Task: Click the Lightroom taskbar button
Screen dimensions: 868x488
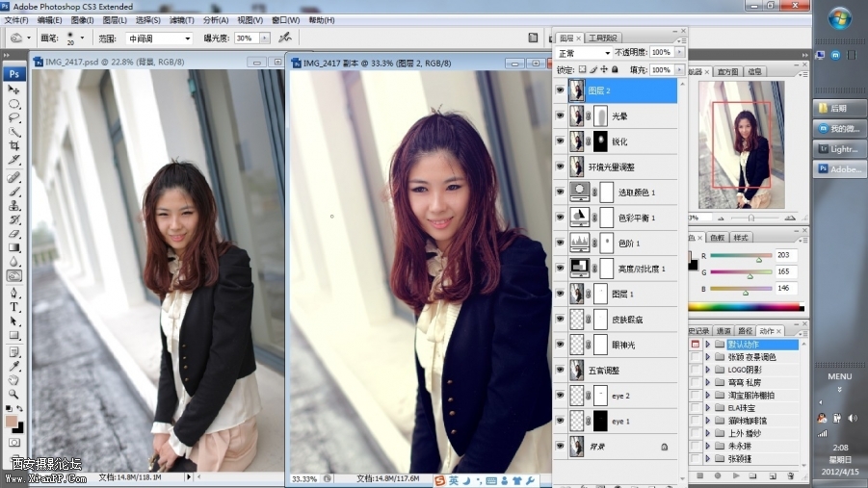Action: point(837,148)
